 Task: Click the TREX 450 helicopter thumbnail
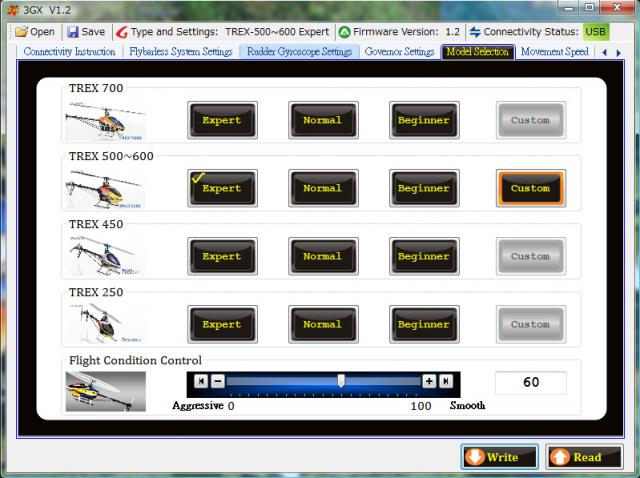105,256
